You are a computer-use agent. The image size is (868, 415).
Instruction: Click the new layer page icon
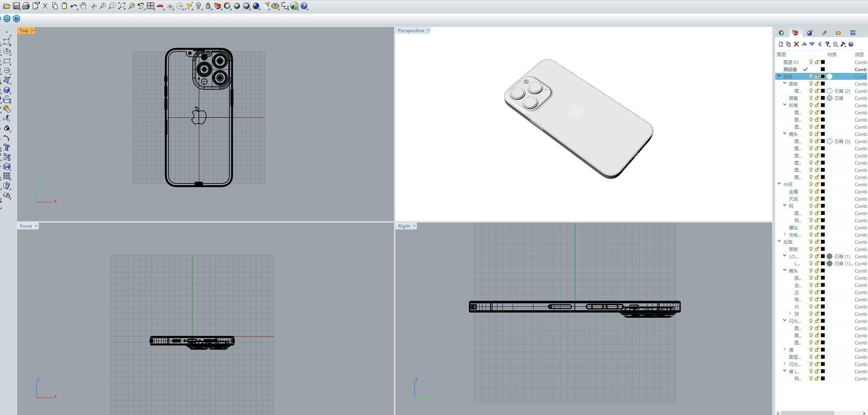(x=781, y=44)
